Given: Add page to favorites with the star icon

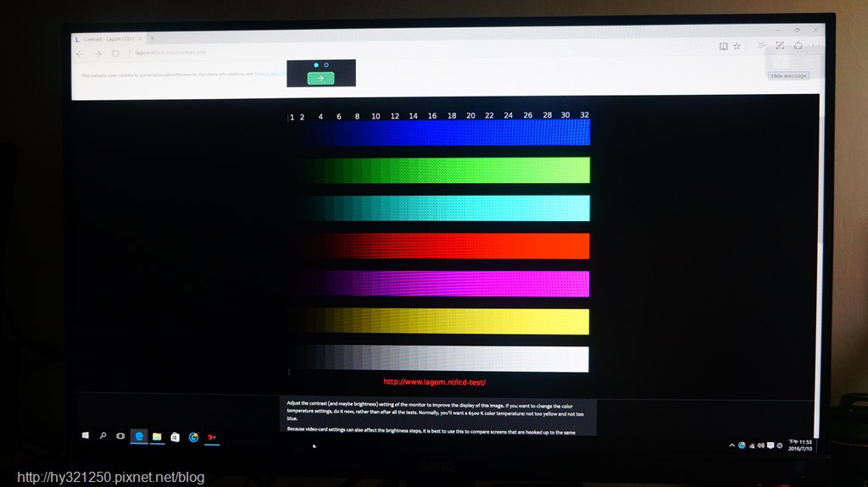Looking at the screenshot, I should click(x=737, y=46).
